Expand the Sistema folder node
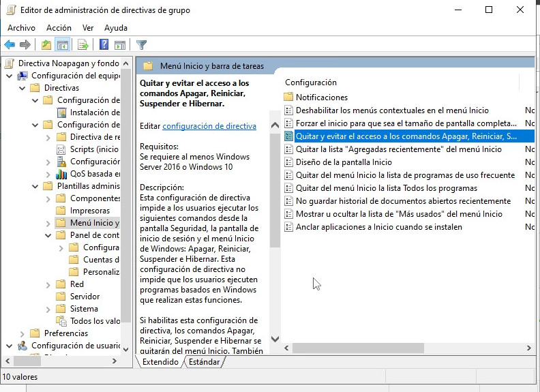This screenshot has width=540, height=392. tap(48, 309)
